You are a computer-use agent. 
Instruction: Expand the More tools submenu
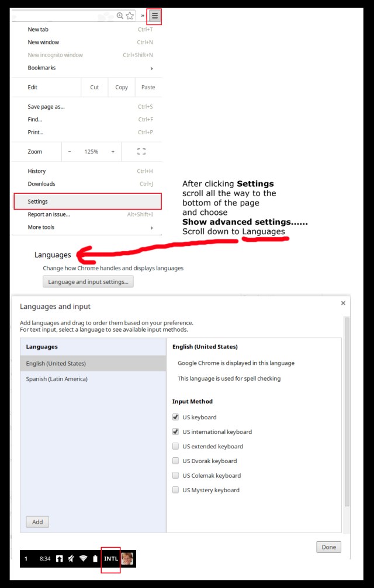[x=91, y=227]
